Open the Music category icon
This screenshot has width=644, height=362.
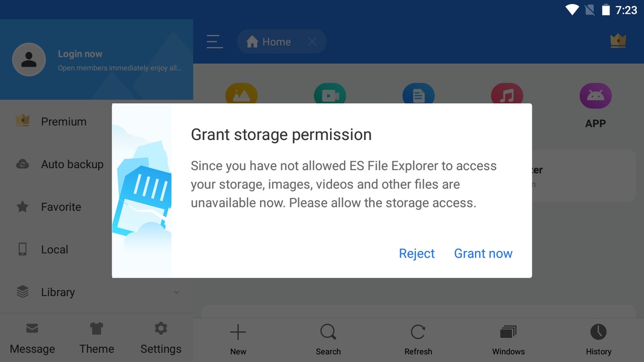click(x=507, y=95)
